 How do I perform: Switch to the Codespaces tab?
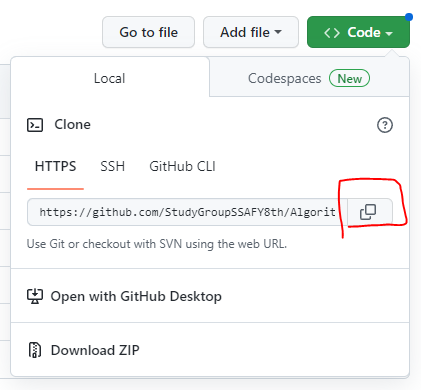(x=309, y=79)
